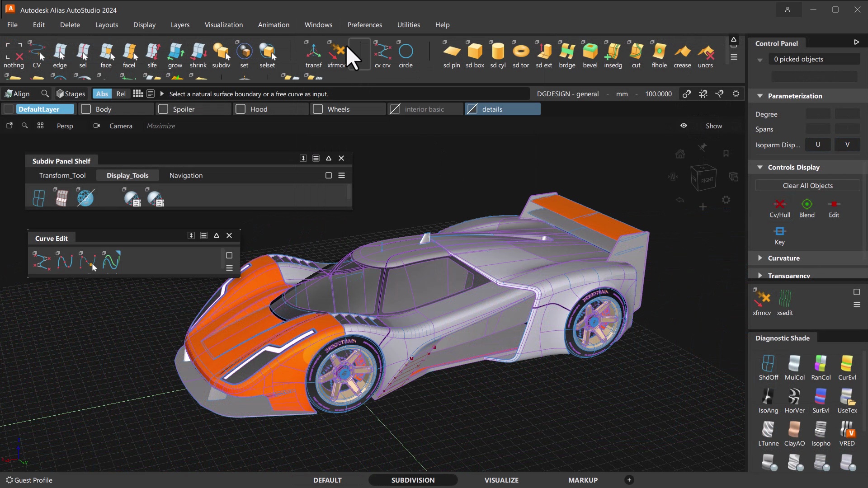The image size is (868, 488).
Task: Select the crease tool
Action: (x=682, y=54)
